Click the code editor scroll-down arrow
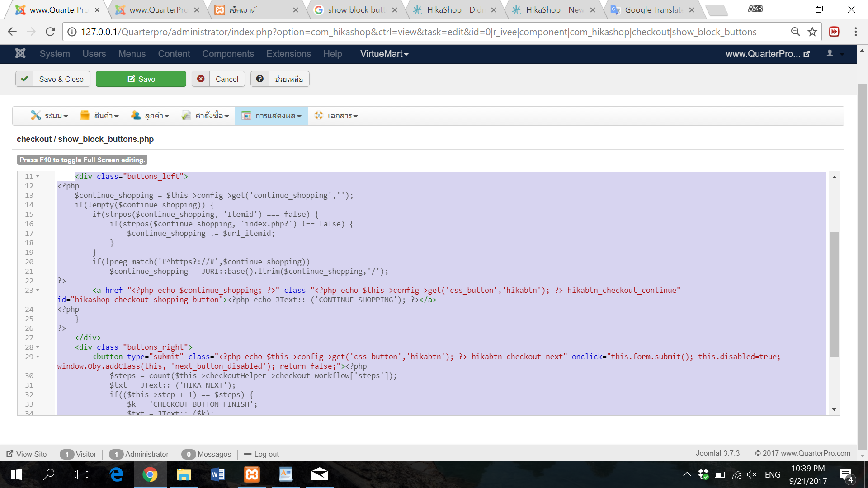This screenshot has height=488, width=868. (x=834, y=409)
